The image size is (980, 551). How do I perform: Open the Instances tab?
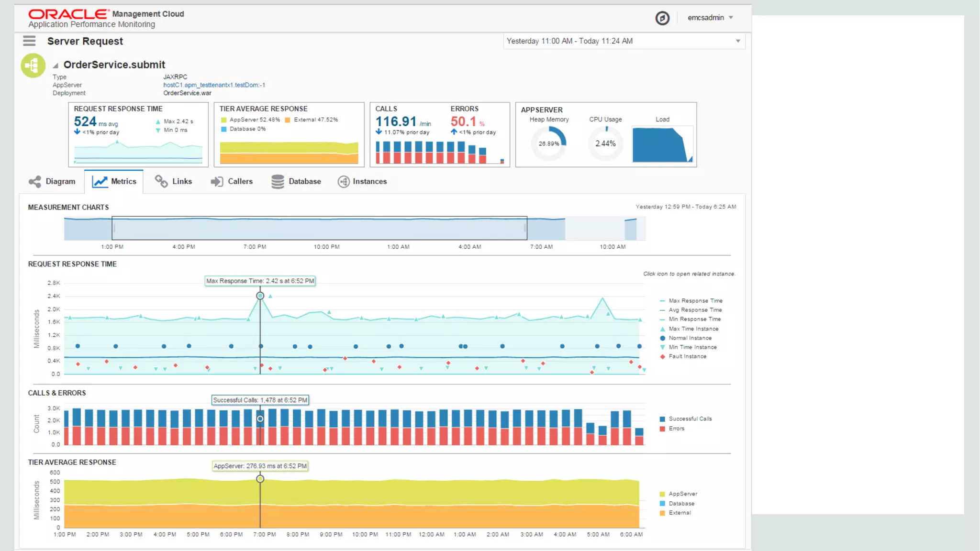coord(362,181)
